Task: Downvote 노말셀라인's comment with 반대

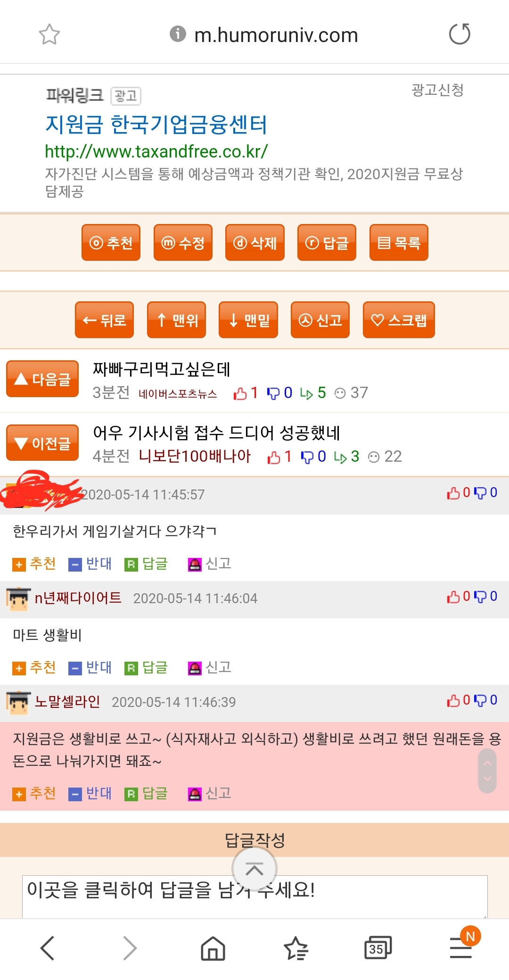Action: coord(90,793)
